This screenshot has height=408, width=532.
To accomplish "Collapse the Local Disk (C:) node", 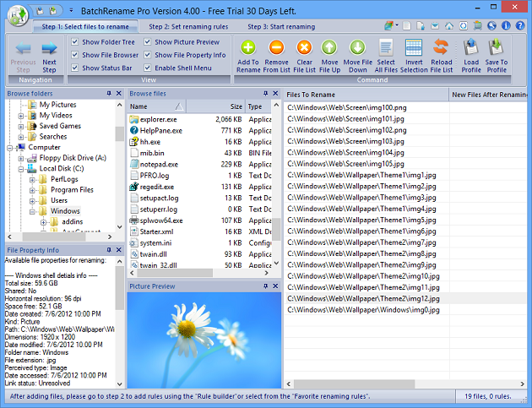I will [x=21, y=169].
